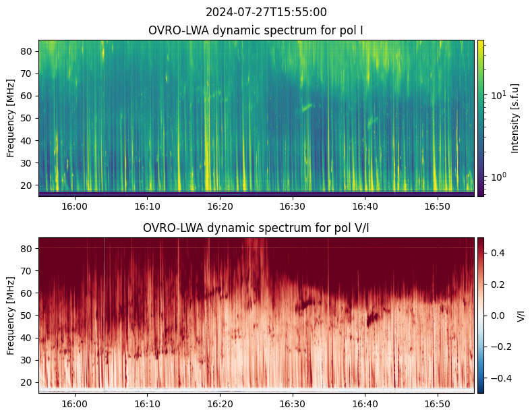Click the 16:10 time tick under pol I plot
Viewport: 532px width, 416px height.
coord(147,206)
